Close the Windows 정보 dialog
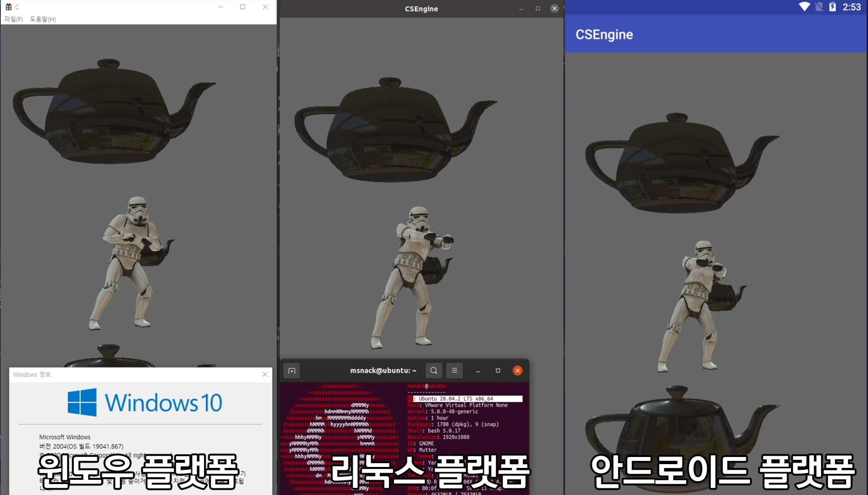Screen dimensions: 868x495 pos(265,374)
